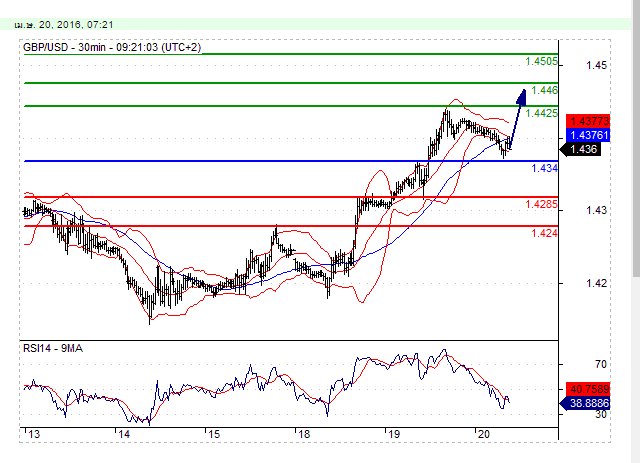This screenshot has height=463, width=640.
Task: Click the 1.45 price axis label
Action: coord(596,65)
